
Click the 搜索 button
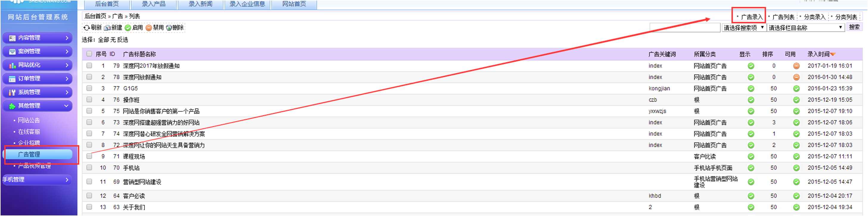(854, 27)
